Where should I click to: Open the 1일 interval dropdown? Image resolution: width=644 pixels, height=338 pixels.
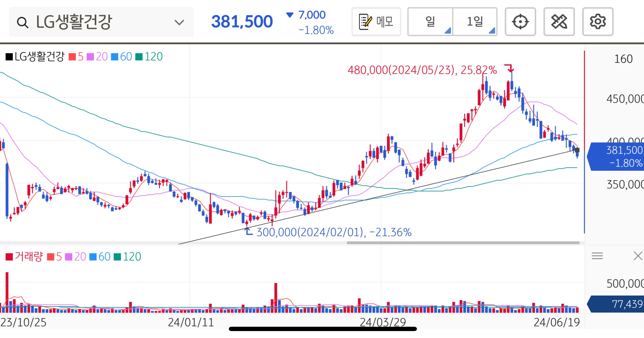(x=475, y=22)
